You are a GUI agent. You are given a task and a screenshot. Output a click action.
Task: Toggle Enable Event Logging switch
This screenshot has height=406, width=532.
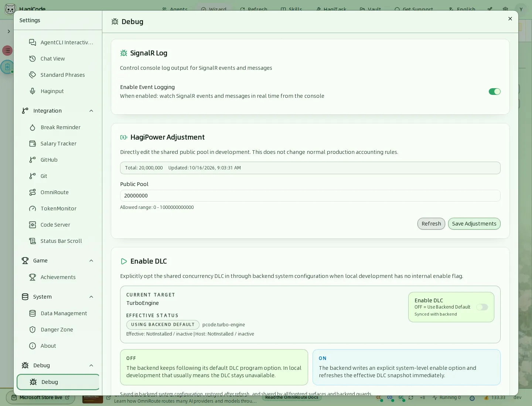[x=494, y=92]
